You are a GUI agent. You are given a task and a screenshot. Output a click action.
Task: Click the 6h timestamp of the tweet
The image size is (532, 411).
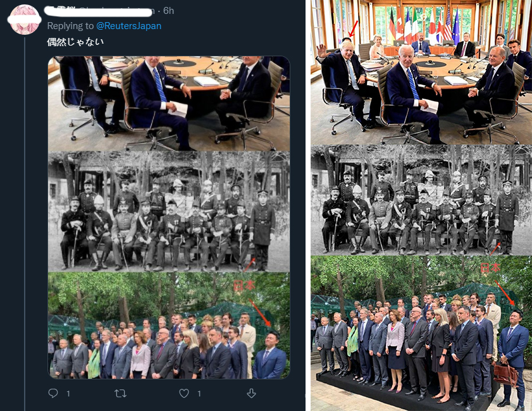169,11
